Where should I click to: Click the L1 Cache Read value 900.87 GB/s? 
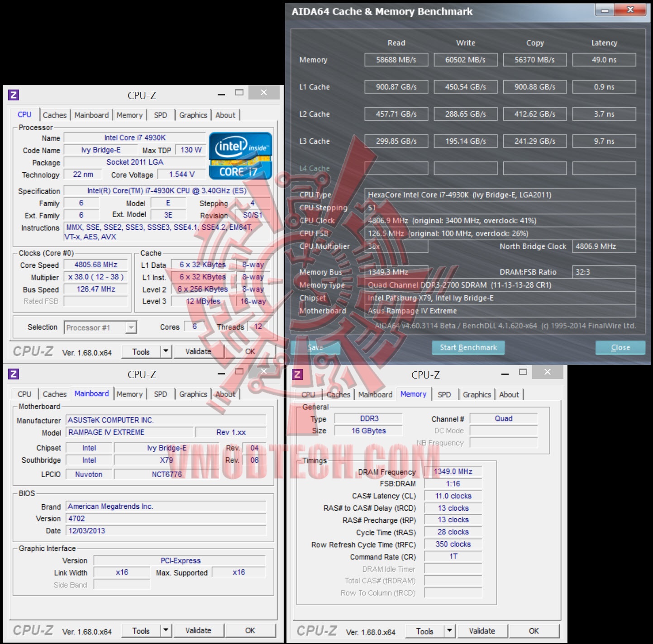(396, 87)
